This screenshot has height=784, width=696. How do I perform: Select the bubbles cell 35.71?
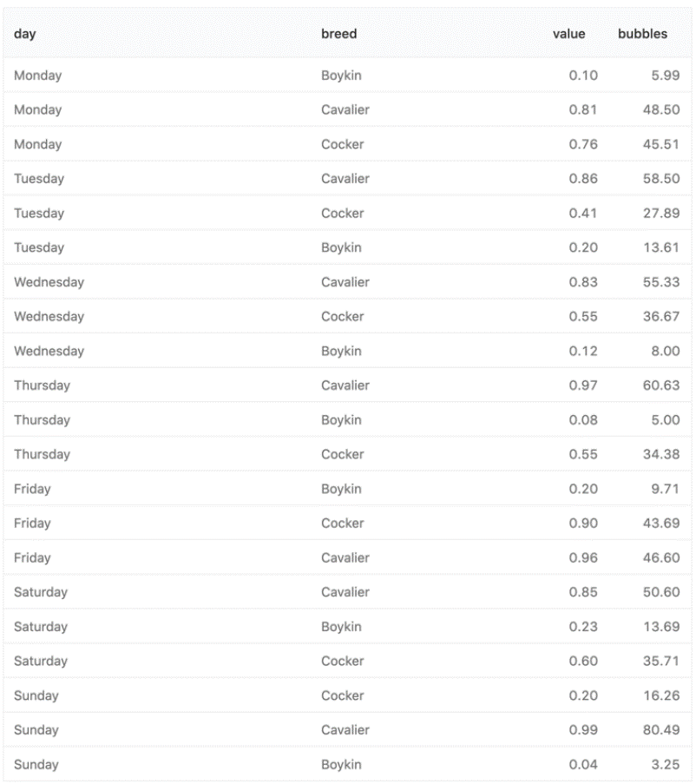[660, 662]
